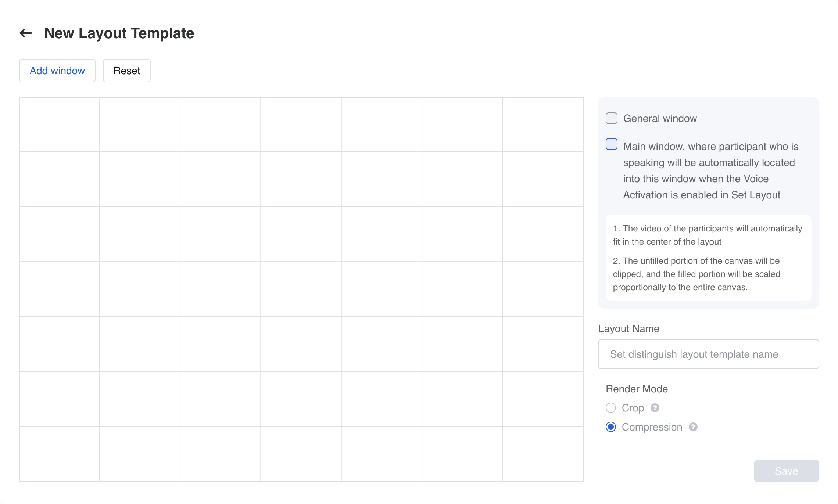
Task: Click the note about unfilled canvas clipping
Action: 696,274
